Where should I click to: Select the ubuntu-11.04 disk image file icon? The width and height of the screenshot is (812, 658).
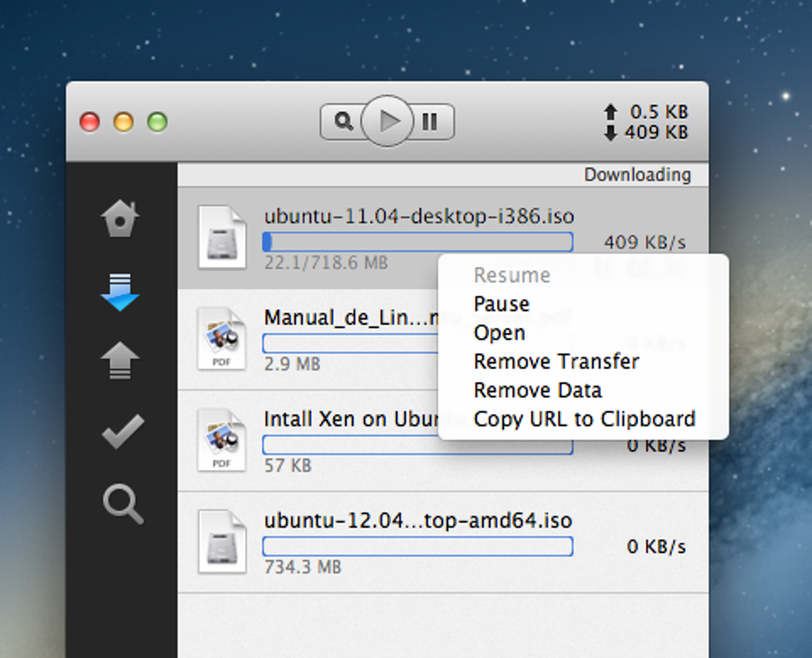(x=222, y=238)
